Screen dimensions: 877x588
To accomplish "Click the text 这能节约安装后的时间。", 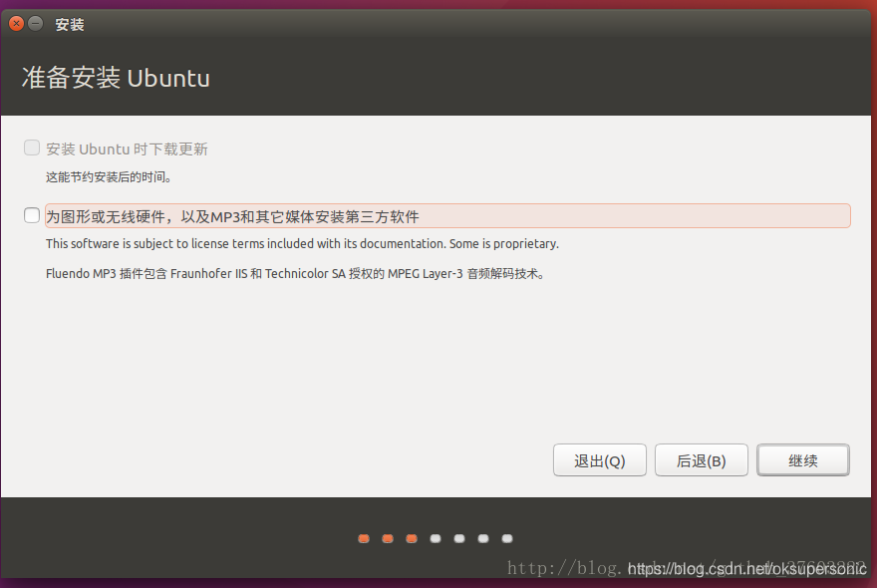I will [109, 177].
